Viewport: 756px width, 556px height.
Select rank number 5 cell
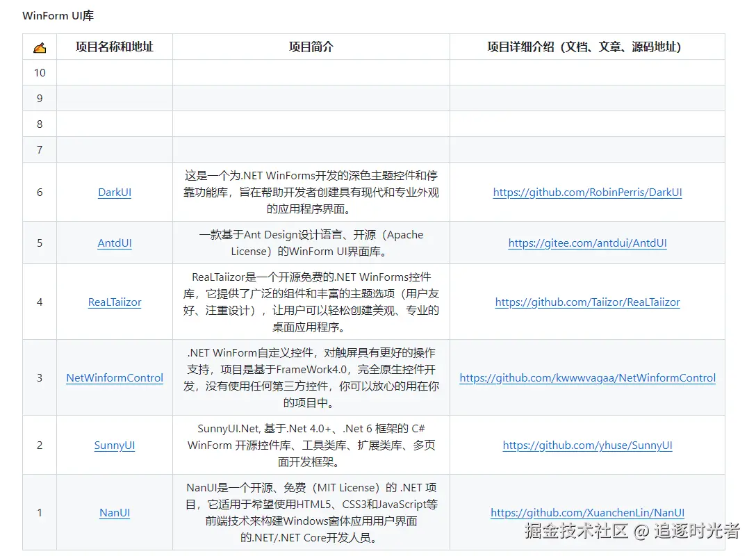pyautogui.click(x=40, y=243)
